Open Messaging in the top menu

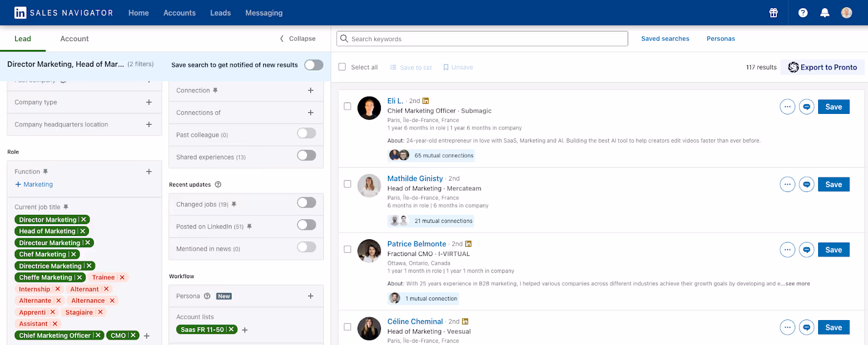pyautogui.click(x=264, y=12)
